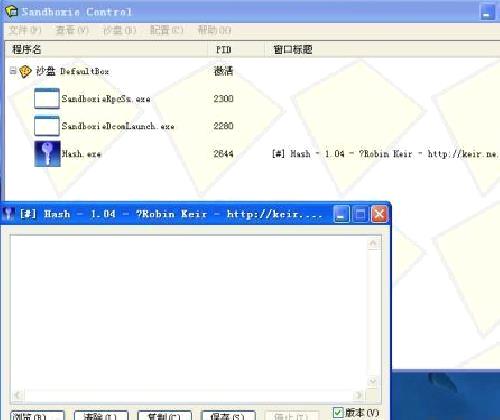The image size is (500, 420).
Task: Click the 浏览 (B) browse button
Action: 37,415
